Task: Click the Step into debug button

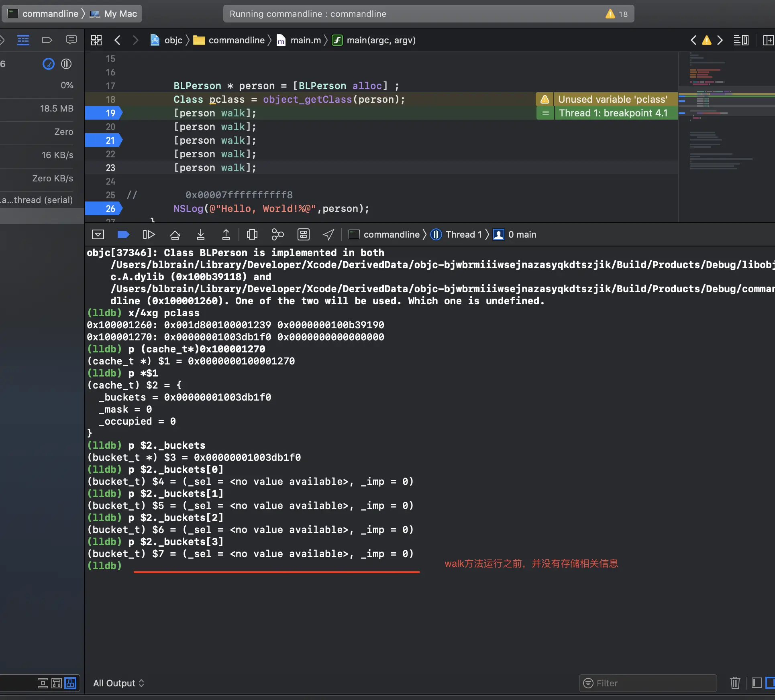Action: (200, 234)
